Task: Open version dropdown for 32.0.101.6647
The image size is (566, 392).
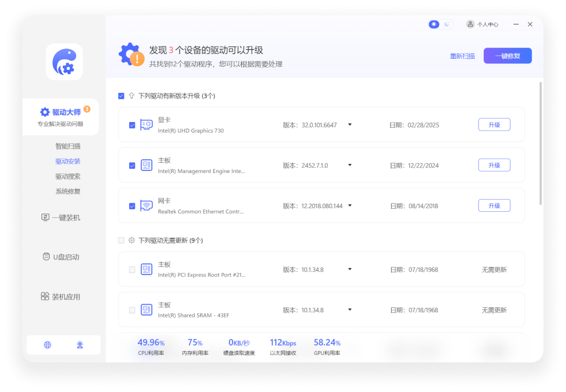Action: tap(350, 125)
